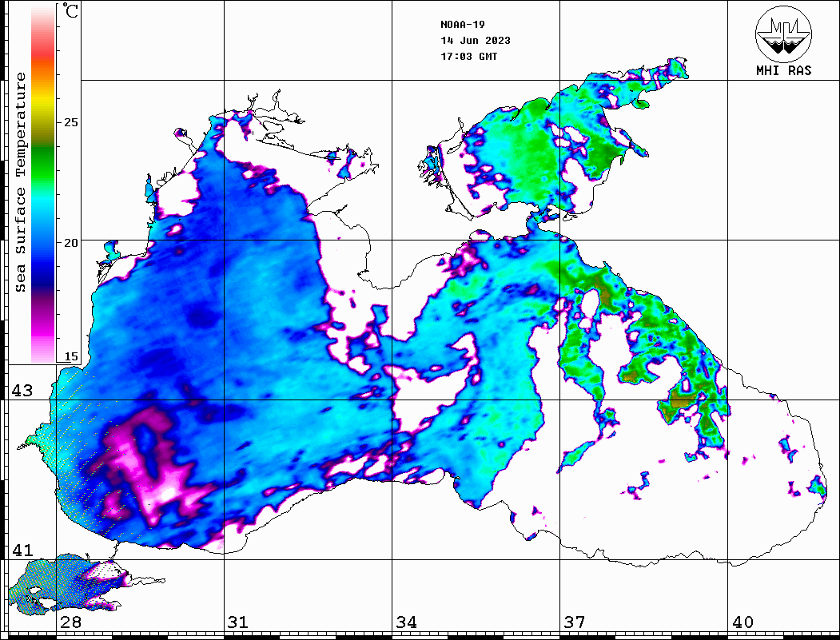This screenshot has width=840, height=640.
Task: Click longitude label 34
Action: [x=407, y=622]
